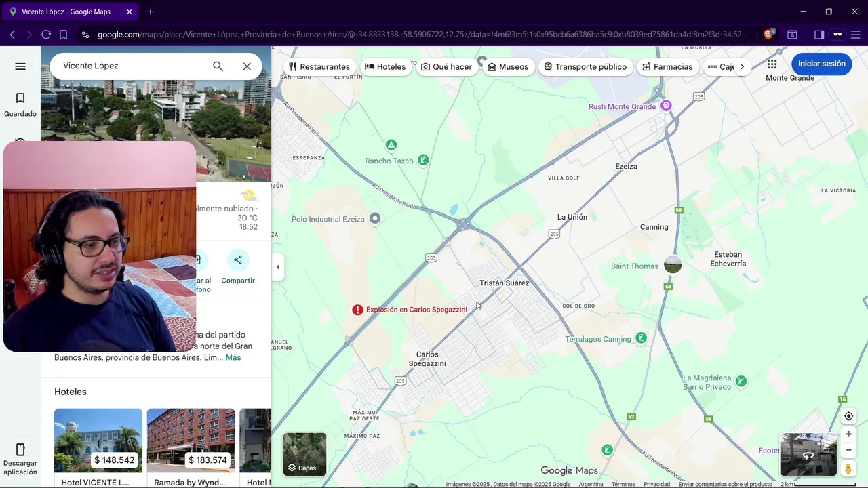This screenshot has height=488, width=868.
Task: Go back in browser history
Action: 12,35
